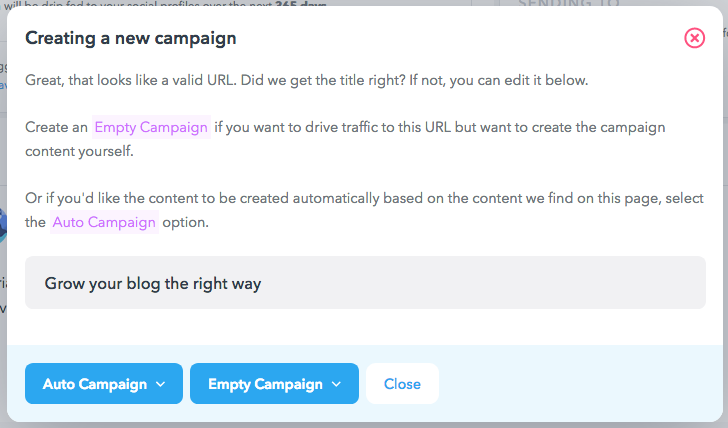The height and width of the screenshot is (428, 728).
Task: Click the SENDING TO header behind the dialog
Action: (x=569, y=3)
